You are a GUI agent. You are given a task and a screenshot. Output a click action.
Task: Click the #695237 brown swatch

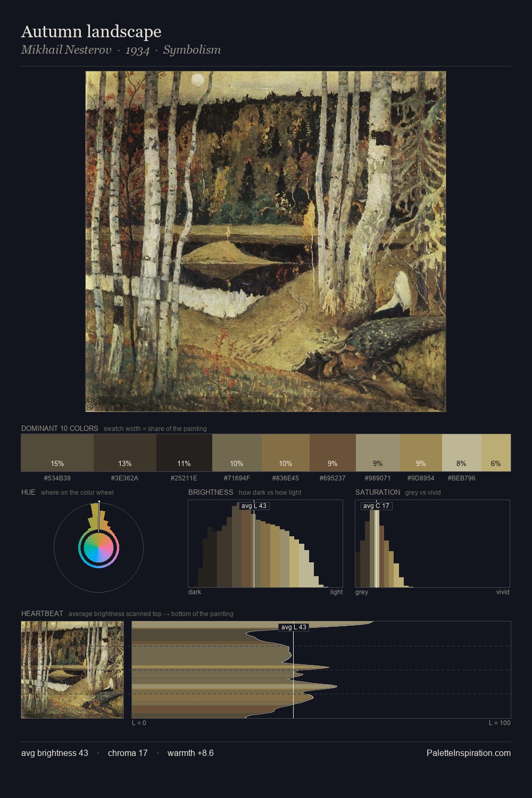332,453
